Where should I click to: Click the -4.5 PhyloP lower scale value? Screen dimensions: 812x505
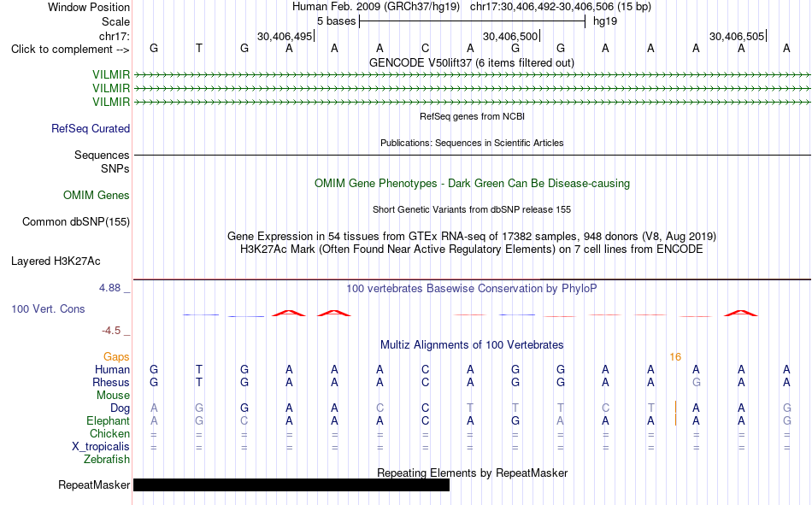(111, 331)
